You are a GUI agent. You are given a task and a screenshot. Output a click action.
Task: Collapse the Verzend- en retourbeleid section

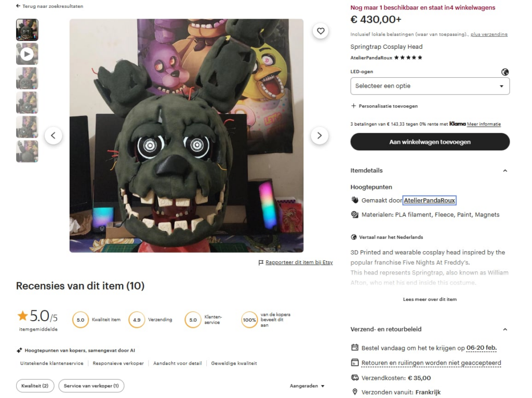click(505, 329)
